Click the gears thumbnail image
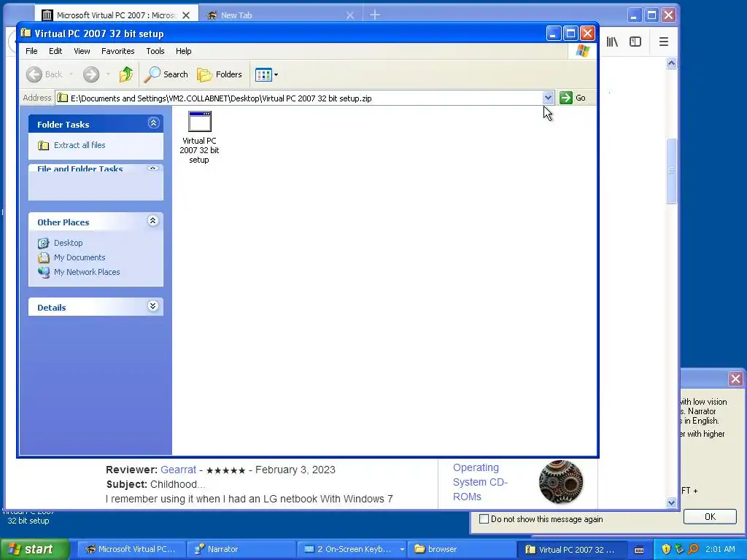The image size is (747, 560). 561,482
